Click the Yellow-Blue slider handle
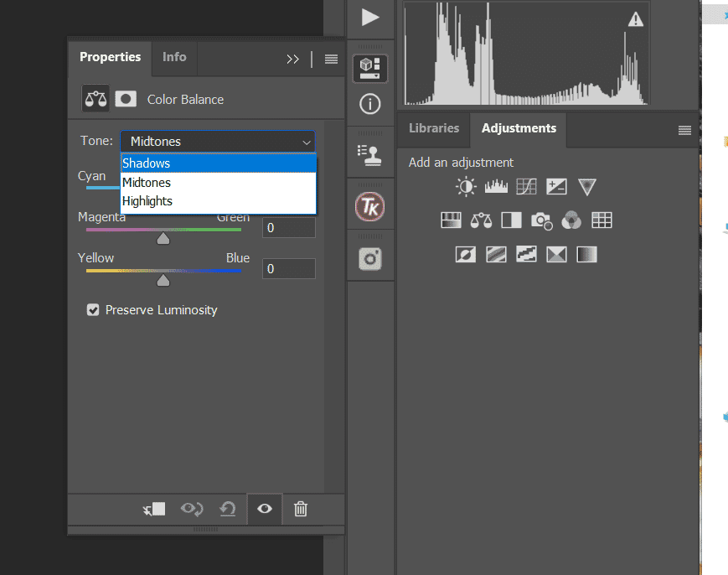The image size is (728, 575). tap(163, 280)
